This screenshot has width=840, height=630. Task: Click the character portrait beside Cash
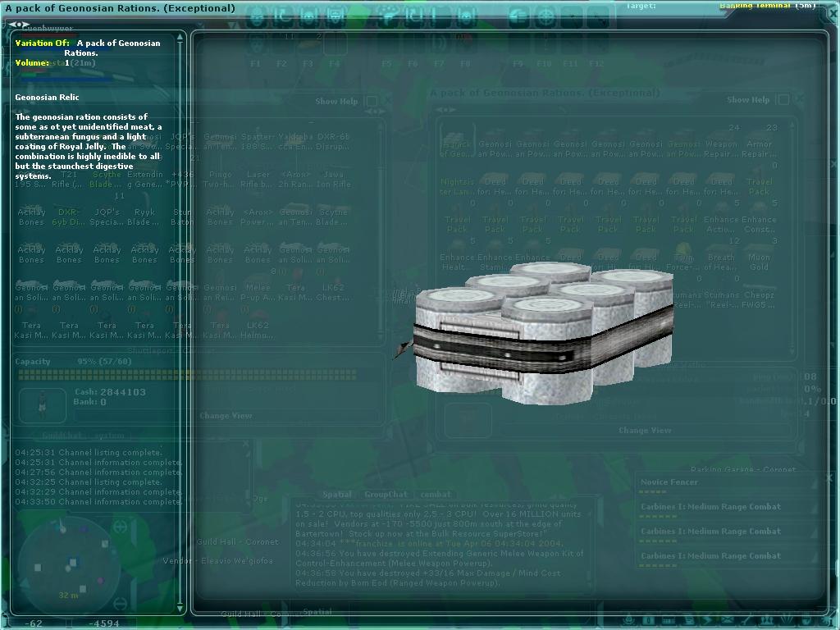pyautogui.click(x=43, y=405)
